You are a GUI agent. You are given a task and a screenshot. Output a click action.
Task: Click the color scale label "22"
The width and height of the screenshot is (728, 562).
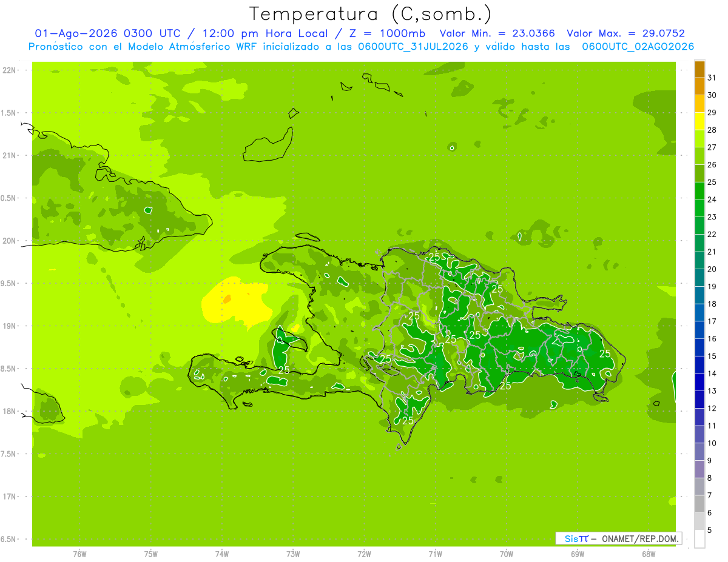pyautogui.click(x=712, y=235)
